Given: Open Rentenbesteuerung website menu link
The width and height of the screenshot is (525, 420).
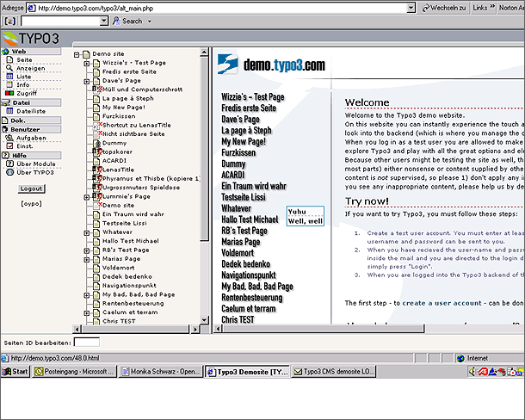Looking at the screenshot, I should pos(252,298).
